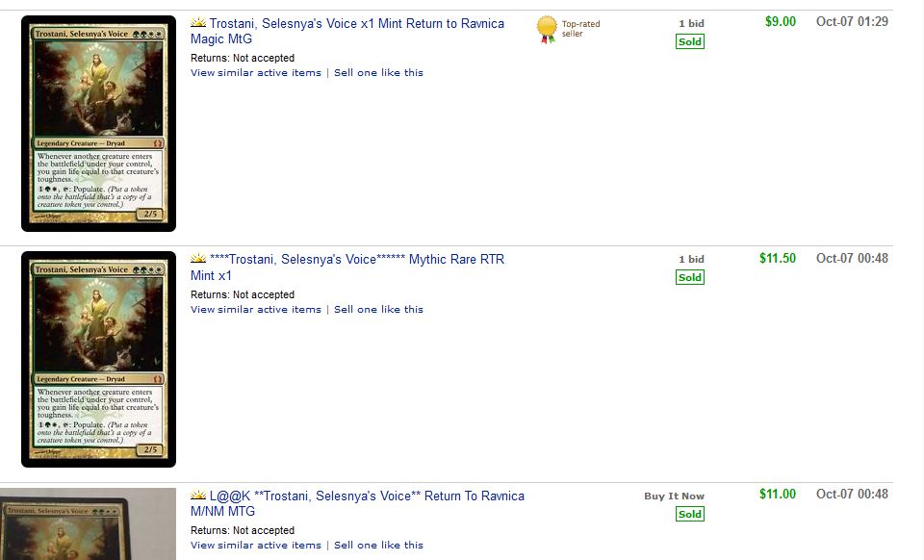Click the Top-rated seller ribbon badge

click(x=547, y=30)
